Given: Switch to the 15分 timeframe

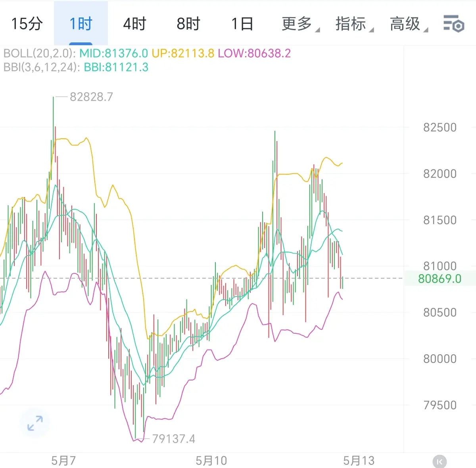Looking at the screenshot, I should pos(27,24).
